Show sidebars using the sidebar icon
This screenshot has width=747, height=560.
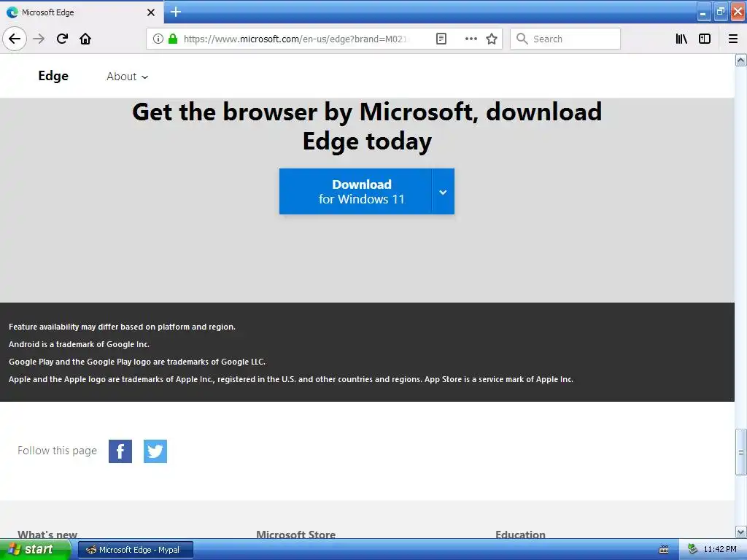click(x=705, y=39)
